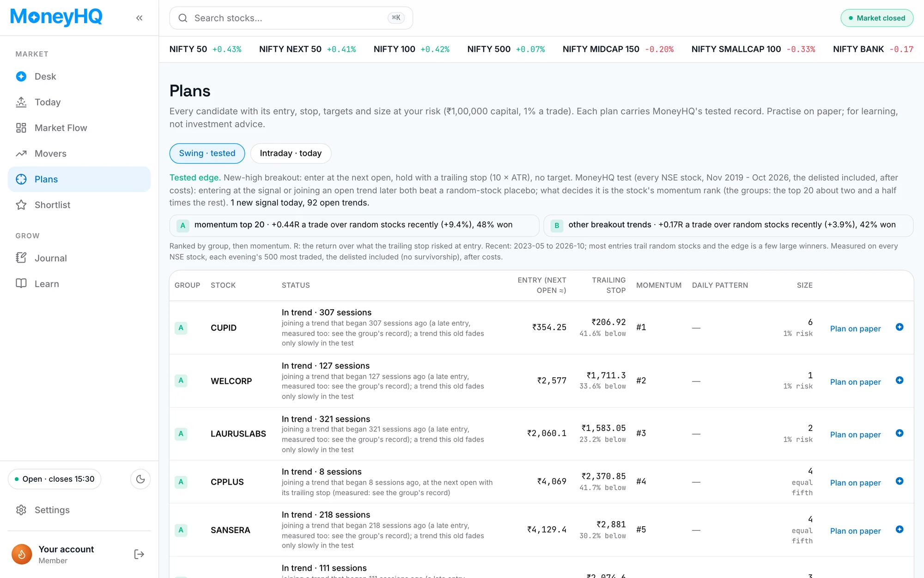Viewport: 924px width, 578px height.
Task: Click the STOCK column header
Action: tap(223, 285)
